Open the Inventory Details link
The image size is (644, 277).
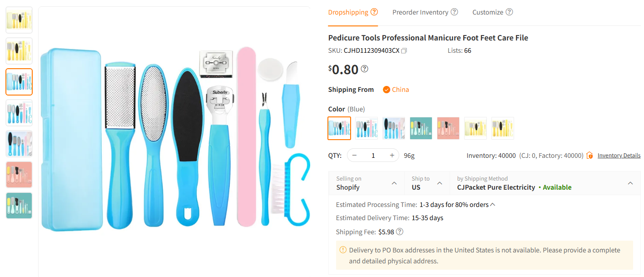click(619, 155)
